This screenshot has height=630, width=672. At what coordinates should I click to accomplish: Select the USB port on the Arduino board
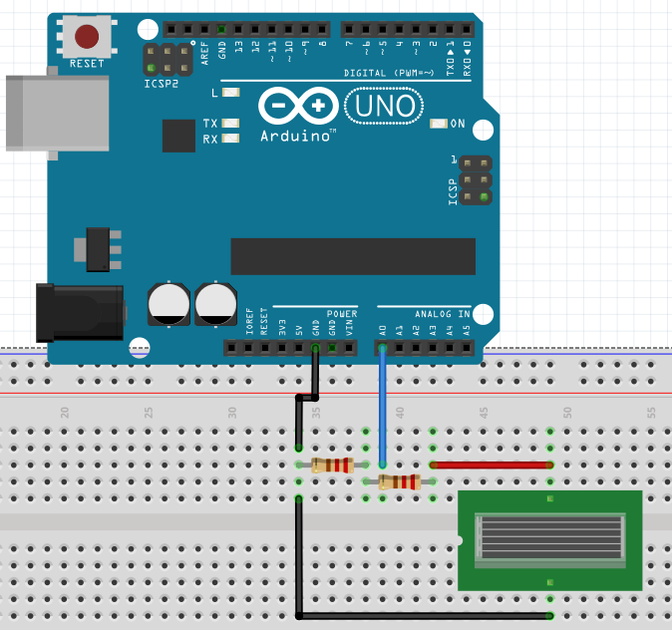[57, 114]
